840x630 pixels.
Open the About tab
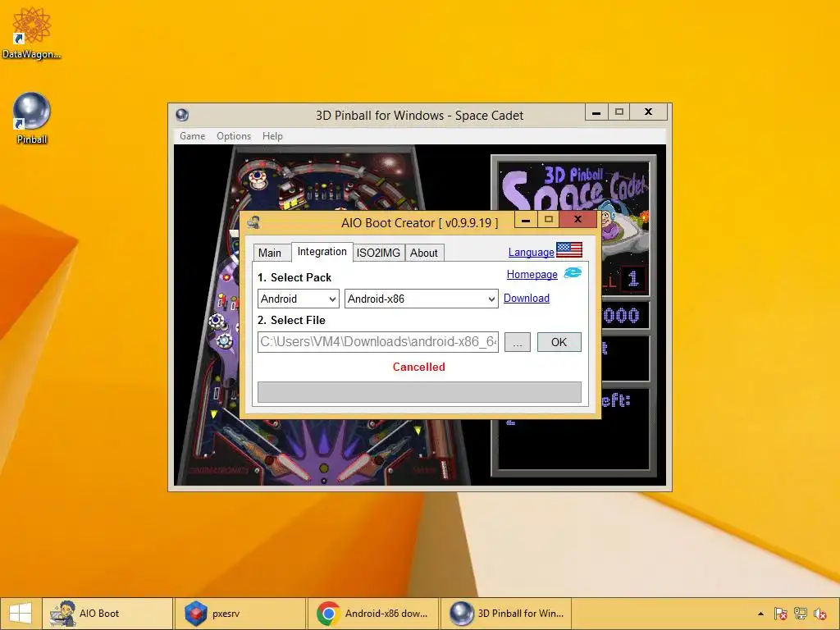424,253
